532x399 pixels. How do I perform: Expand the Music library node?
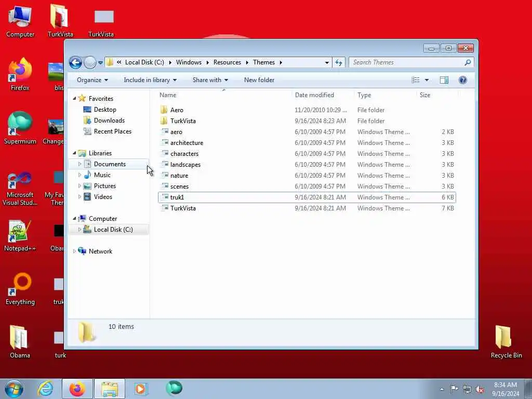click(x=79, y=175)
